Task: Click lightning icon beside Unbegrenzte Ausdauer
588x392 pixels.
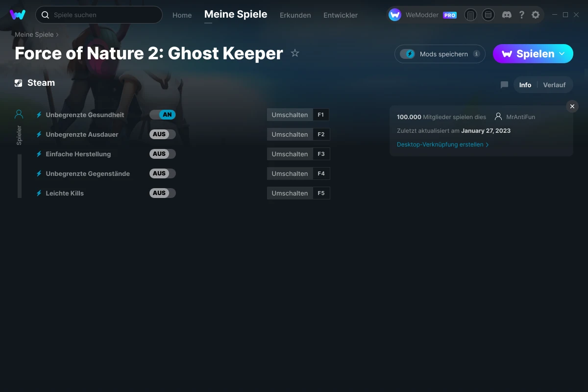Action: click(39, 134)
